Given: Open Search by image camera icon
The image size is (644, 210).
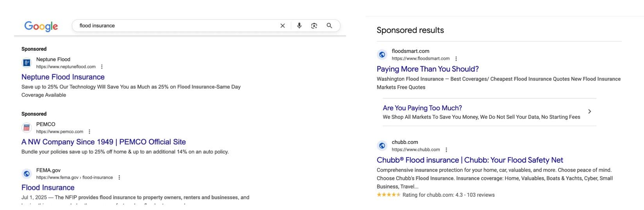Looking at the screenshot, I should (x=314, y=26).
